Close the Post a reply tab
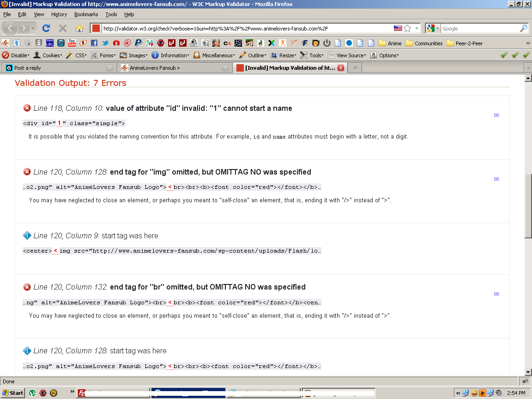The height and width of the screenshot is (399, 532). pyautogui.click(x=110, y=68)
